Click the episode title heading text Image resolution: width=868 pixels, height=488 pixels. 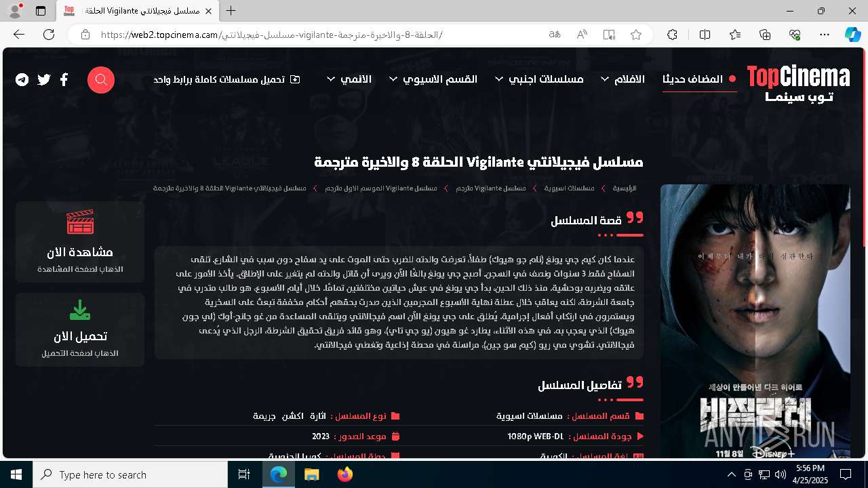[479, 163]
